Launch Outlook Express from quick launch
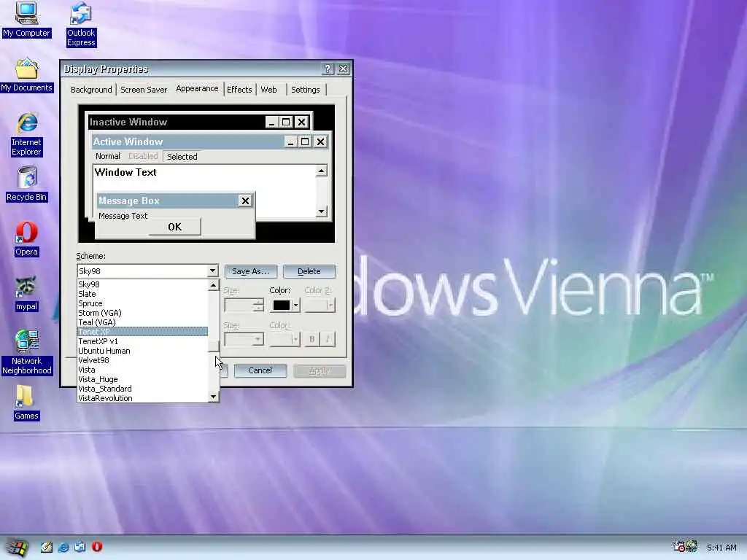The width and height of the screenshot is (747, 560). coord(80,547)
